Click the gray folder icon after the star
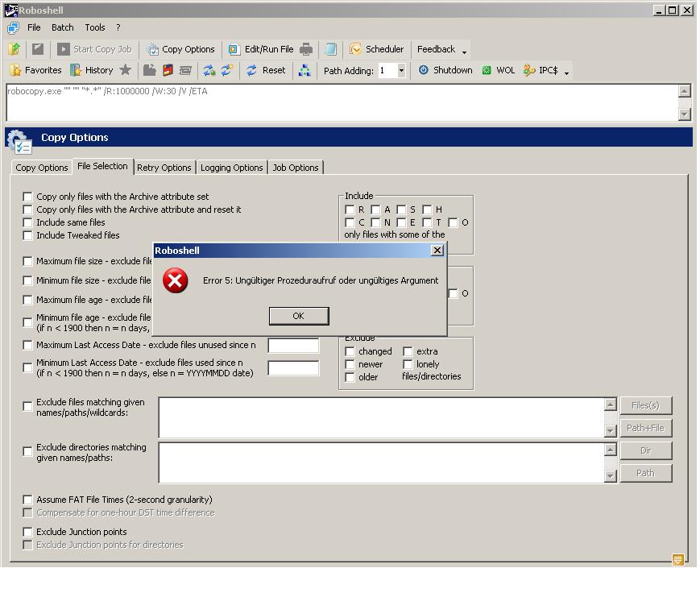Viewport: 700px width, 589px height. point(150,70)
